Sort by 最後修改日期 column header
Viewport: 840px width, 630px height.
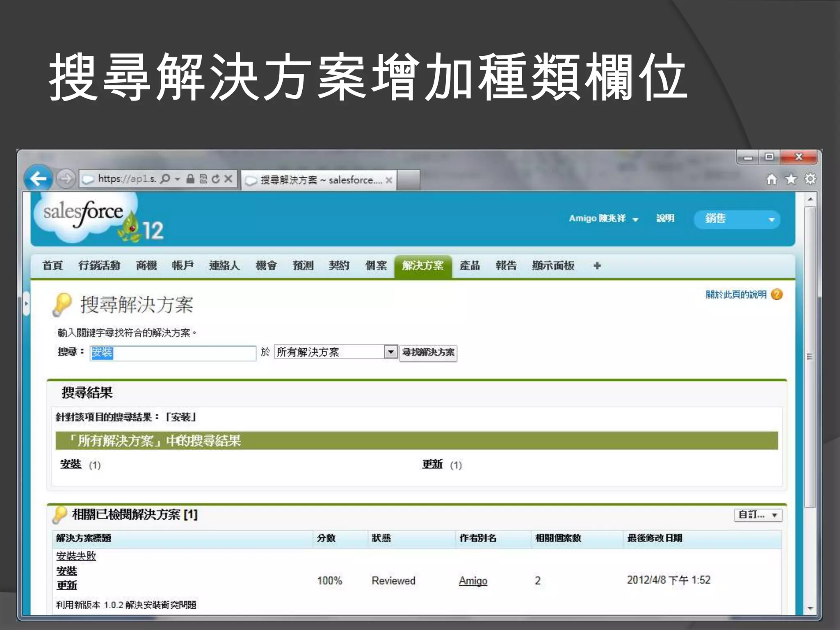[x=655, y=538]
